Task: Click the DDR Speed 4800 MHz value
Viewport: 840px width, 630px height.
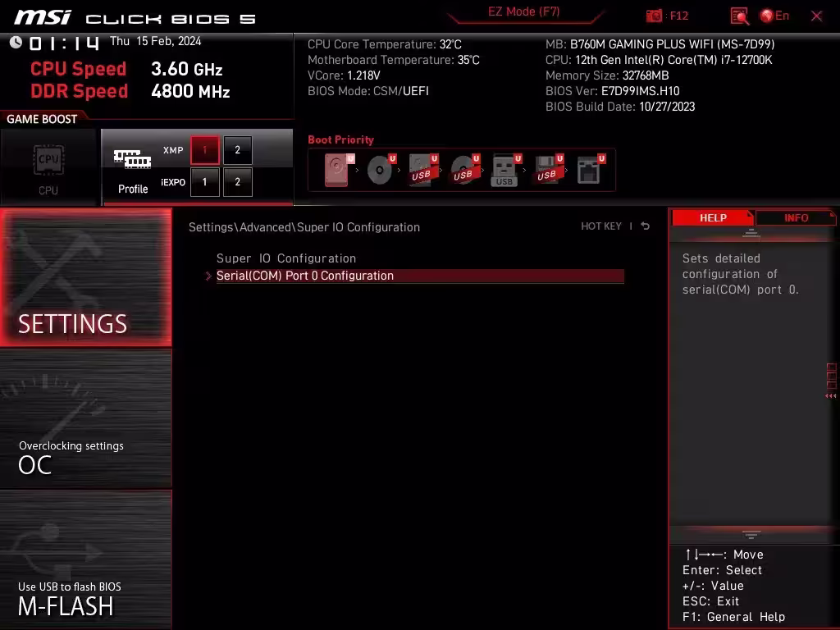Action: point(190,91)
